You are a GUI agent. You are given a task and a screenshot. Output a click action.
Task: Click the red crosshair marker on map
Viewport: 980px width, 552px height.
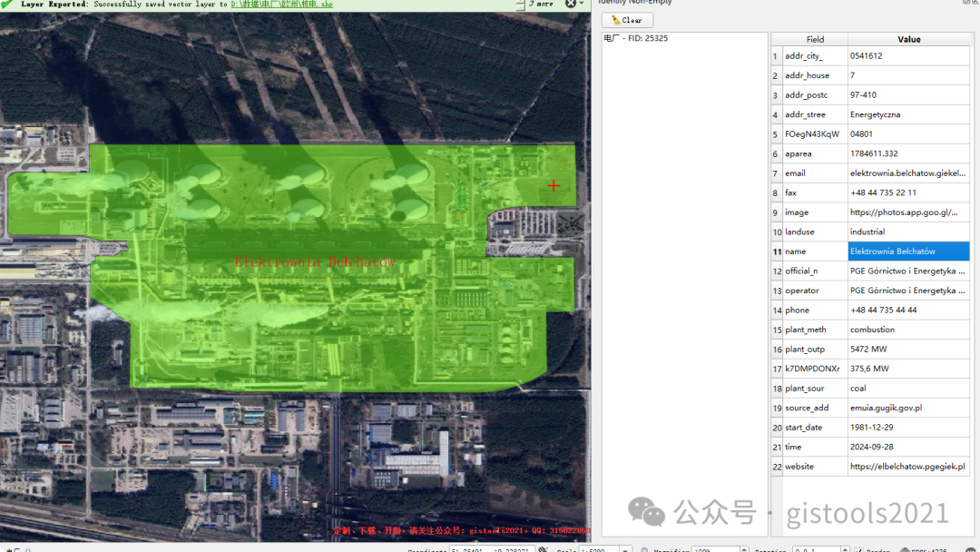click(554, 186)
